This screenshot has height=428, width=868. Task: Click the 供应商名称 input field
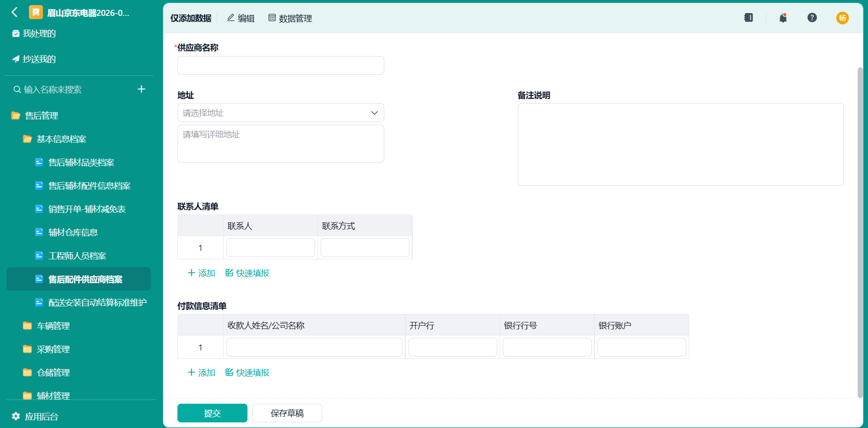tap(281, 65)
